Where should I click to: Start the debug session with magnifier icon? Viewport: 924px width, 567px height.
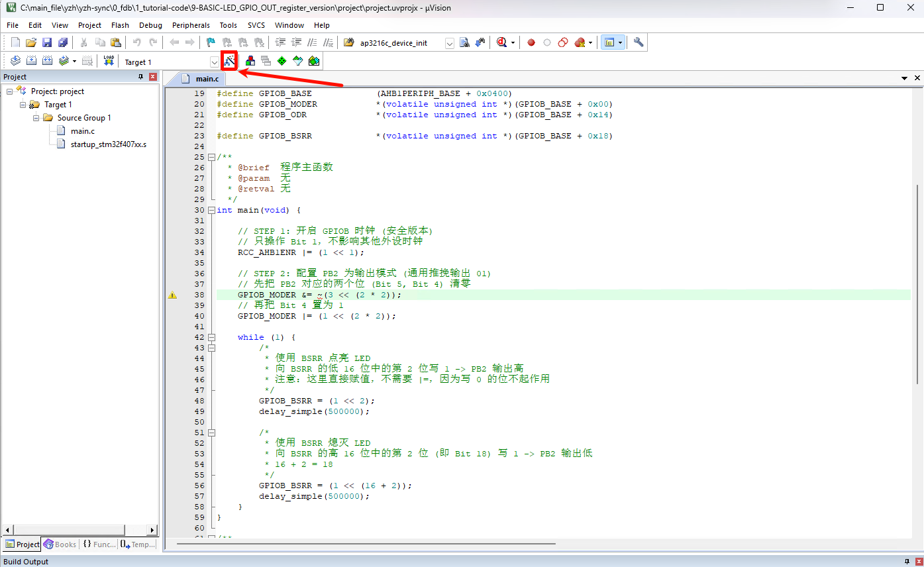click(x=501, y=42)
